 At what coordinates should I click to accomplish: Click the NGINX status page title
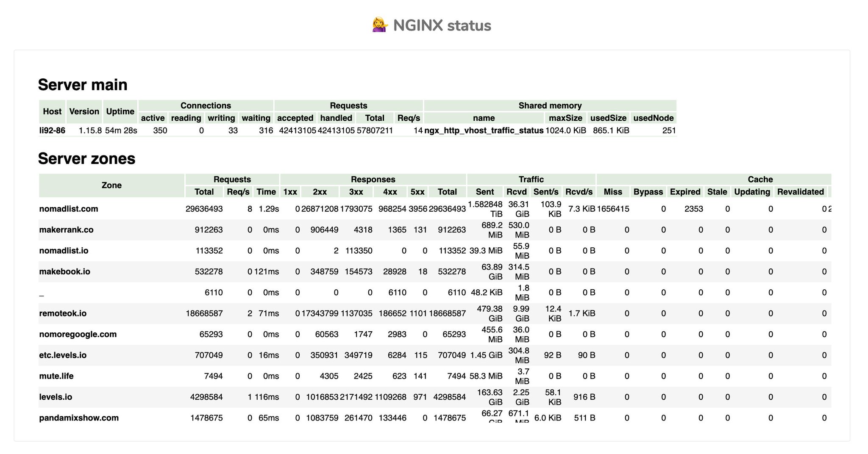[442, 25]
